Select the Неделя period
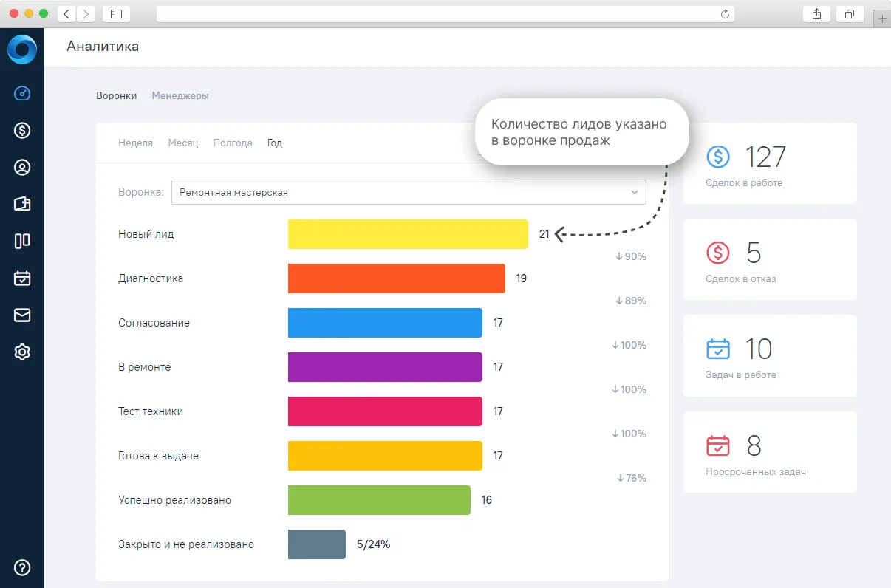This screenshot has width=891, height=588. tap(135, 143)
